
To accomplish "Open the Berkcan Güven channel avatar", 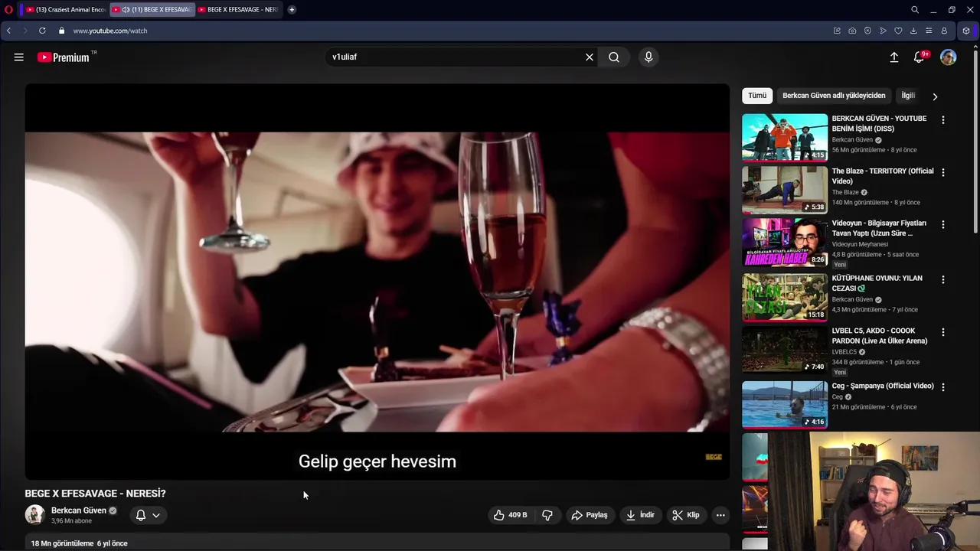I will [x=34, y=515].
